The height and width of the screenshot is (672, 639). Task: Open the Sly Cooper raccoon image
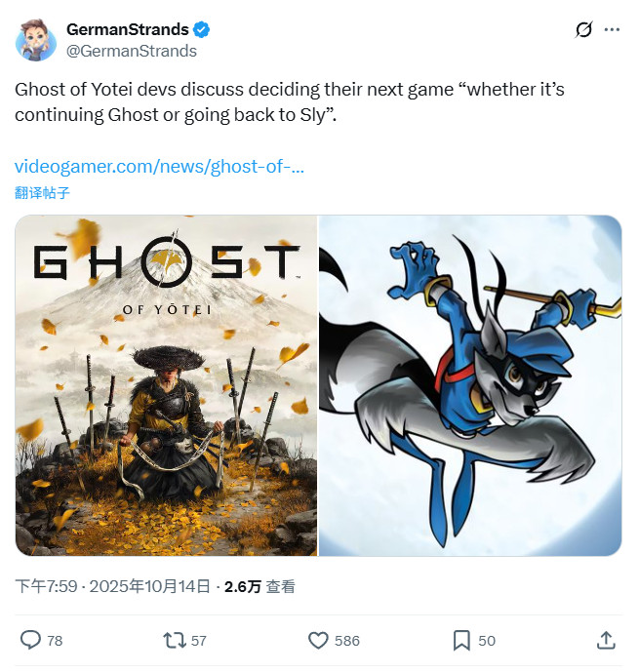(x=470, y=385)
